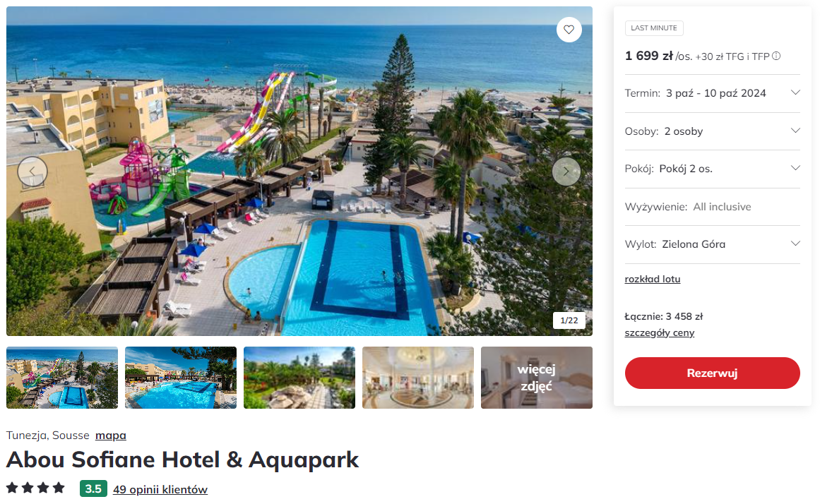Show next photo with right arrow
820x504 pixels.
[566, 172]
